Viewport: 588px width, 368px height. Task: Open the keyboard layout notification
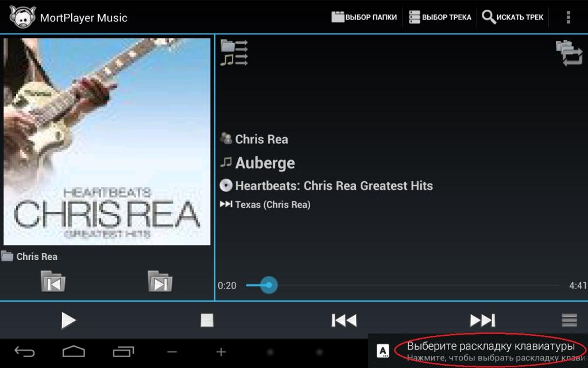click(x=478, y=351)
